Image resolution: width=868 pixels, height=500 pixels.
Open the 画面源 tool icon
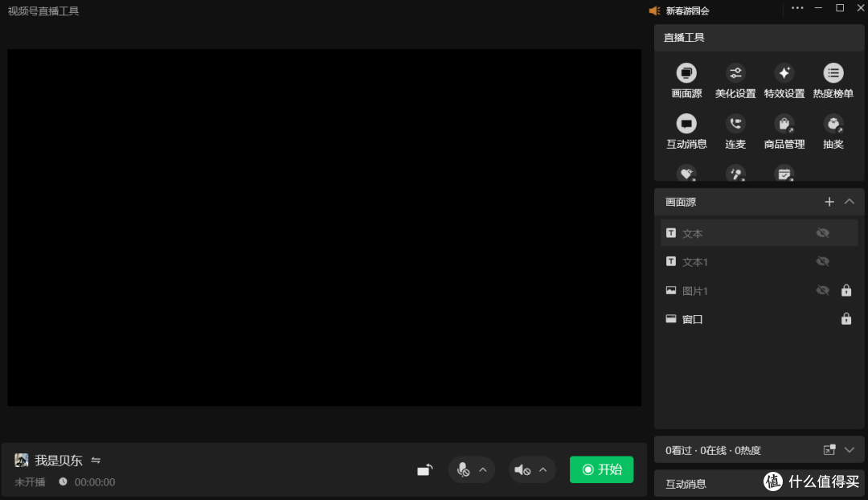click(x=686, y=73)
